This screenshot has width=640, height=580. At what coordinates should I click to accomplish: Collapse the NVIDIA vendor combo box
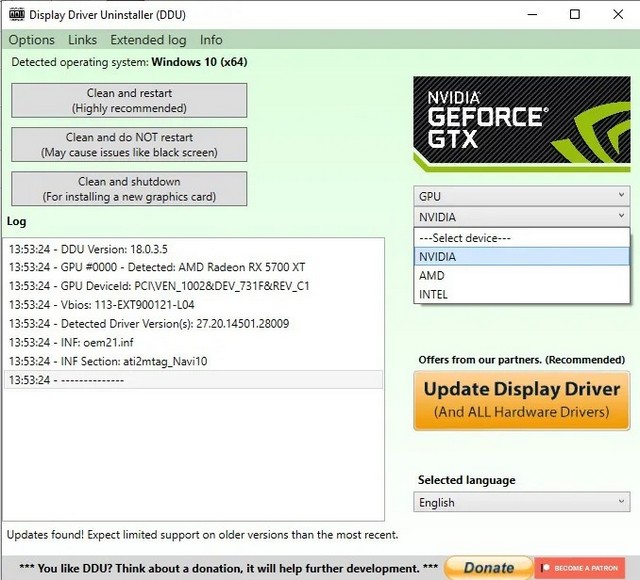[522, 217]
